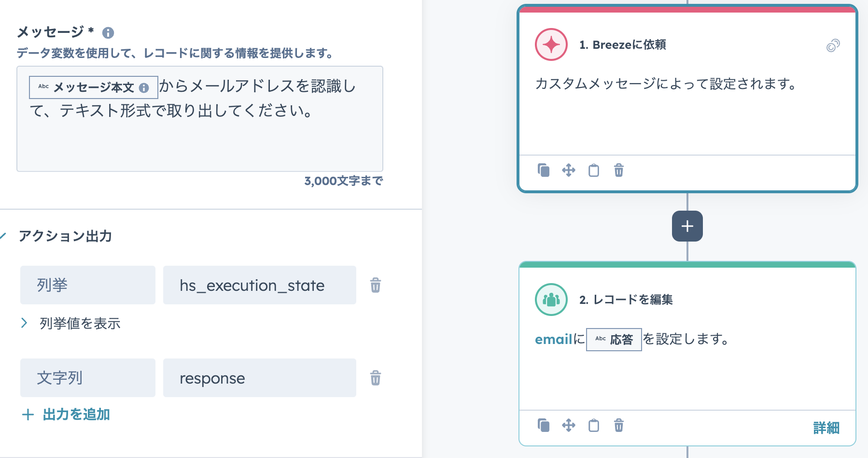The image size is (868, 458).
Task: Add a step with the plus button
Action: point(687,226)
